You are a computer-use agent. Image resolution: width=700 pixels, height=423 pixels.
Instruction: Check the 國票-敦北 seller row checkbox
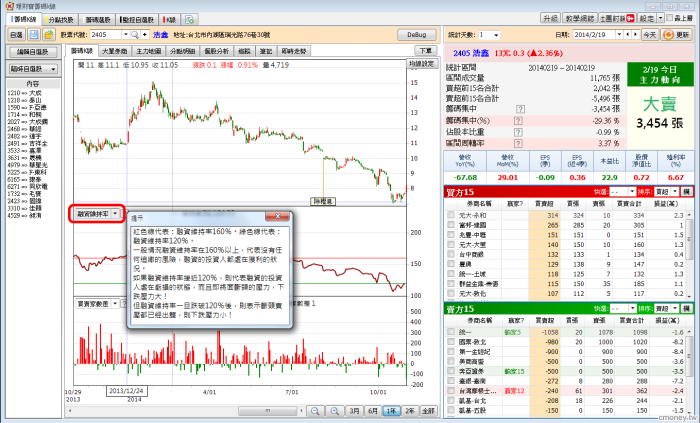point(451,342)
